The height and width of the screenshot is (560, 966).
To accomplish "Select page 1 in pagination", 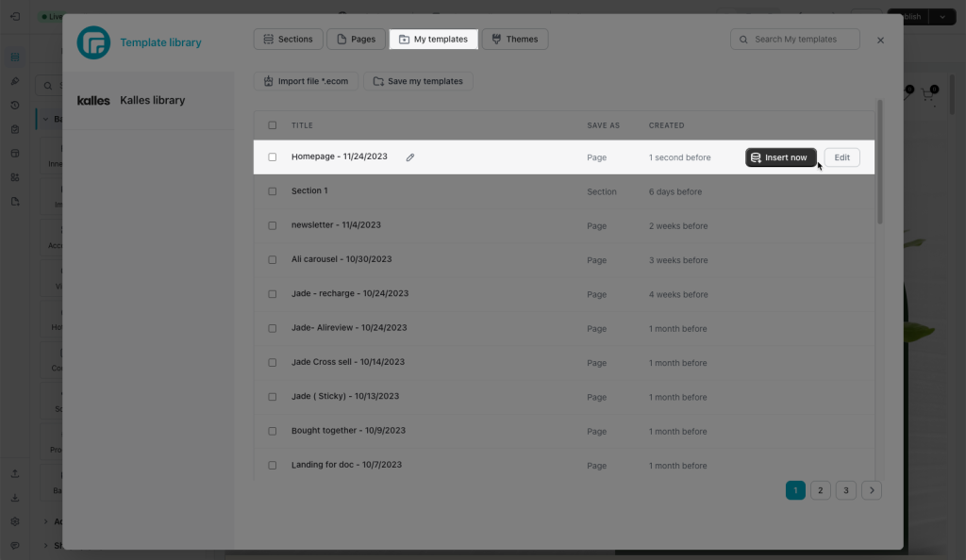I will (795, 490).
